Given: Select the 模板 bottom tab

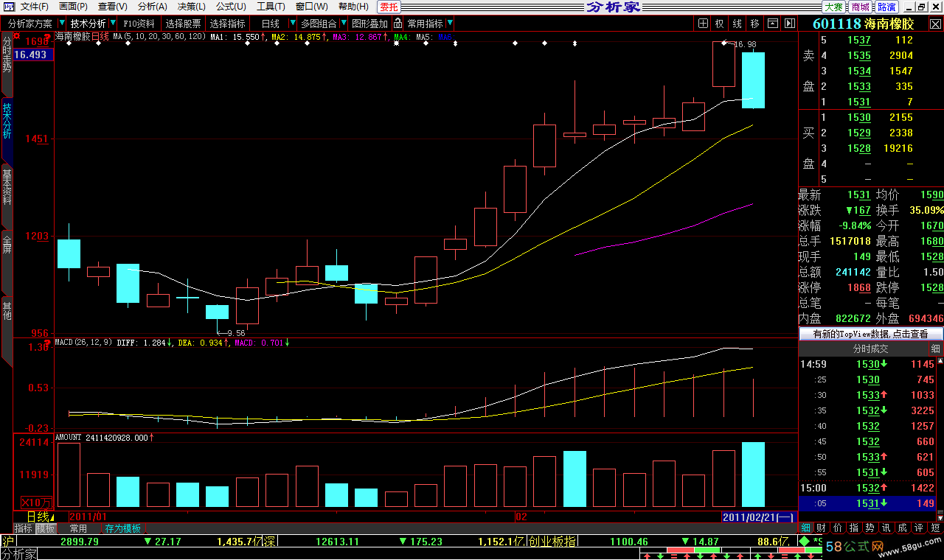Looking at the screenshot, I should (x=46, y=528).
